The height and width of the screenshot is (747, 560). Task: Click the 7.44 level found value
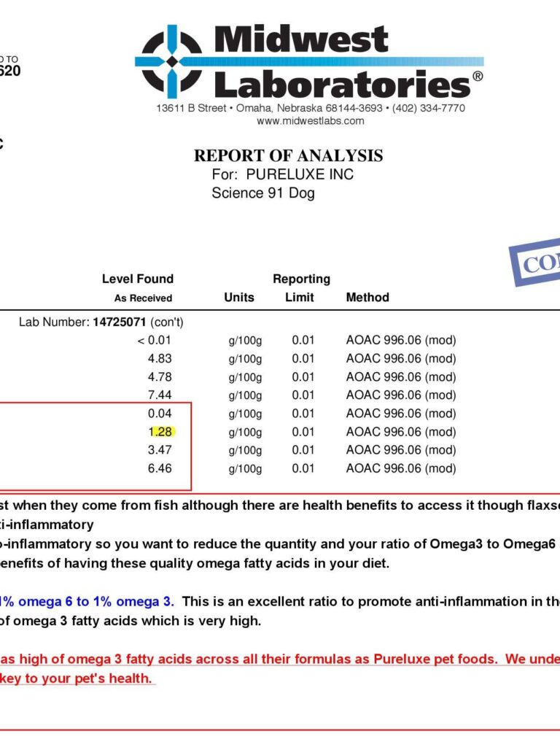160,395
